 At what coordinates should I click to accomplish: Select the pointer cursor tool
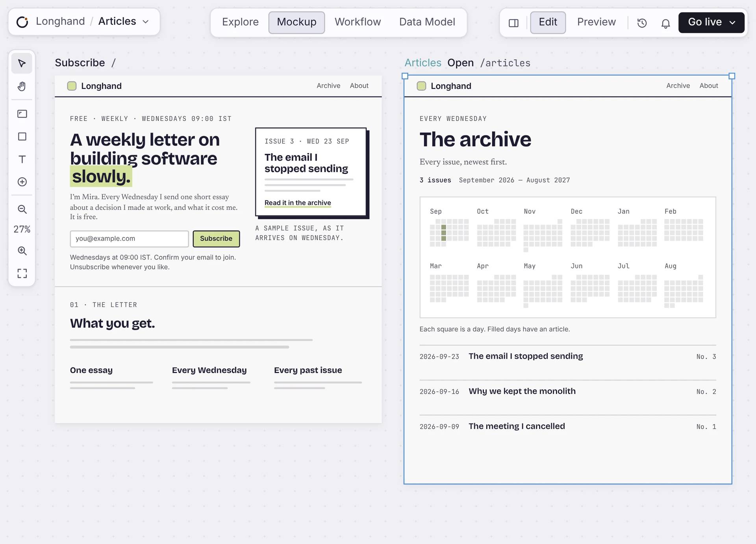tap(22, 63)
